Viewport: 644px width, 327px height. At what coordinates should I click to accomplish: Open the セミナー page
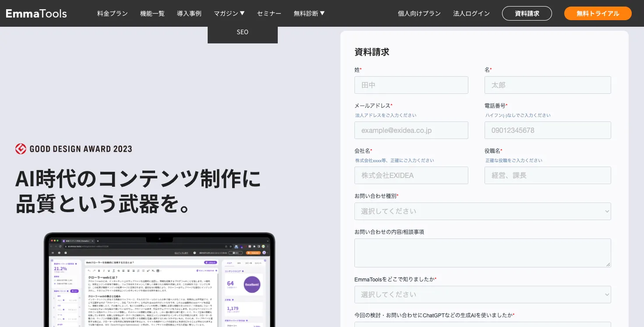(x=269, y=14)
